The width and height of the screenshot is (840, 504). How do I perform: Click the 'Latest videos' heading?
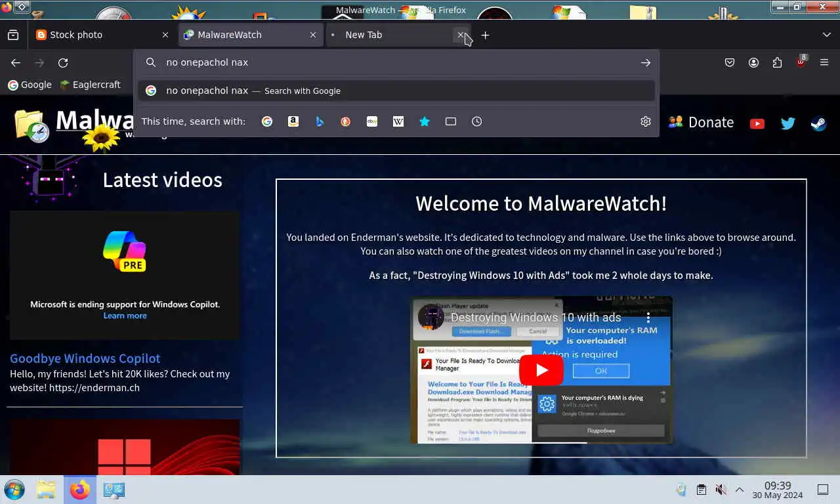[162, 180]
